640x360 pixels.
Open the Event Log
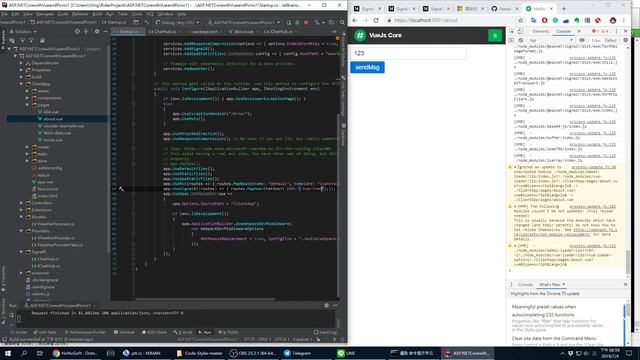(325, 332)
